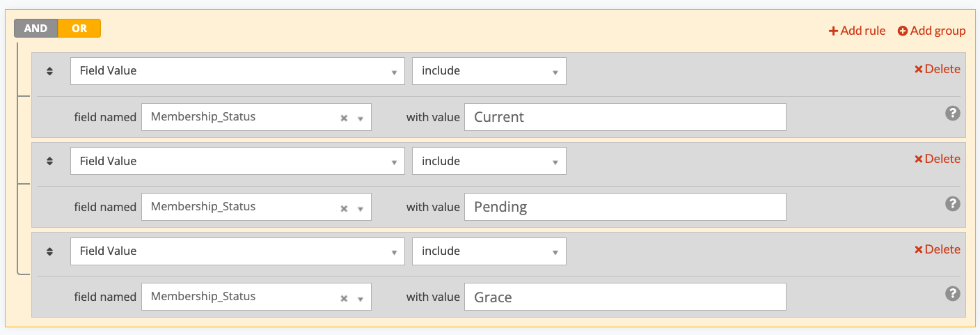
Task: Click the sort handle of the Current rule
Action: point(49,71)
